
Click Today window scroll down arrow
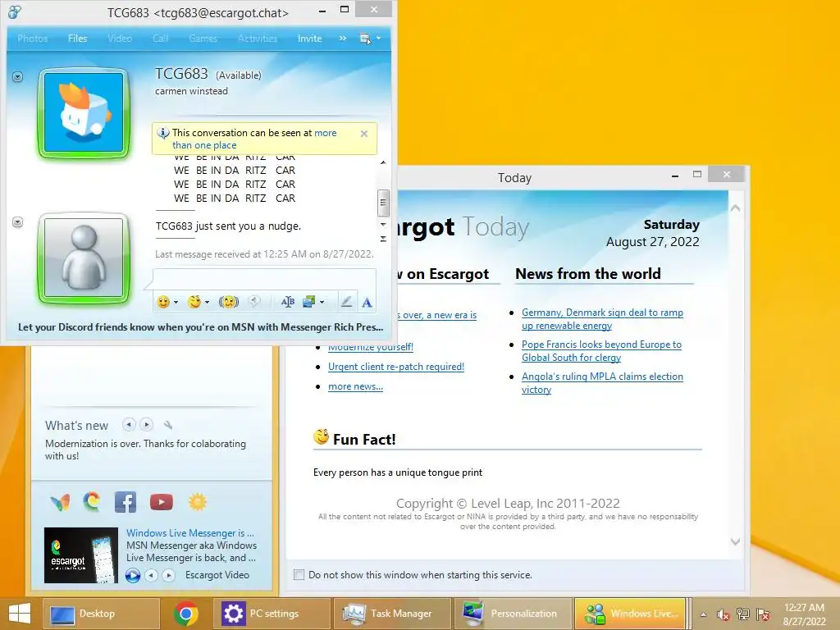tap(736, 541)
